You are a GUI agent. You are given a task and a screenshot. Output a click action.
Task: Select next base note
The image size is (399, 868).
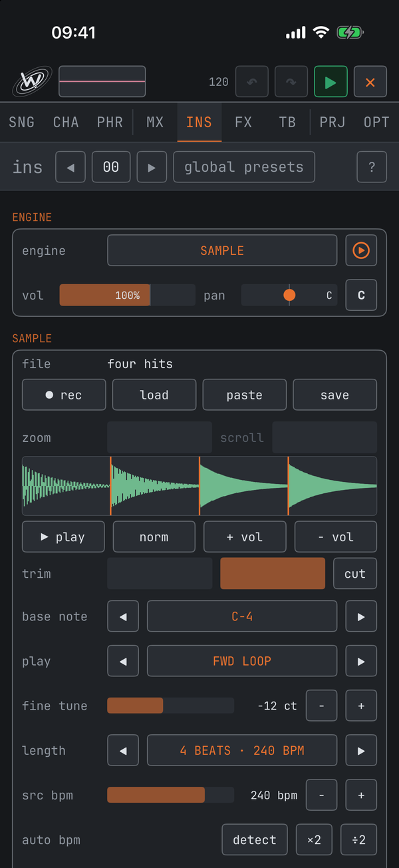click(x=361, y=616)
